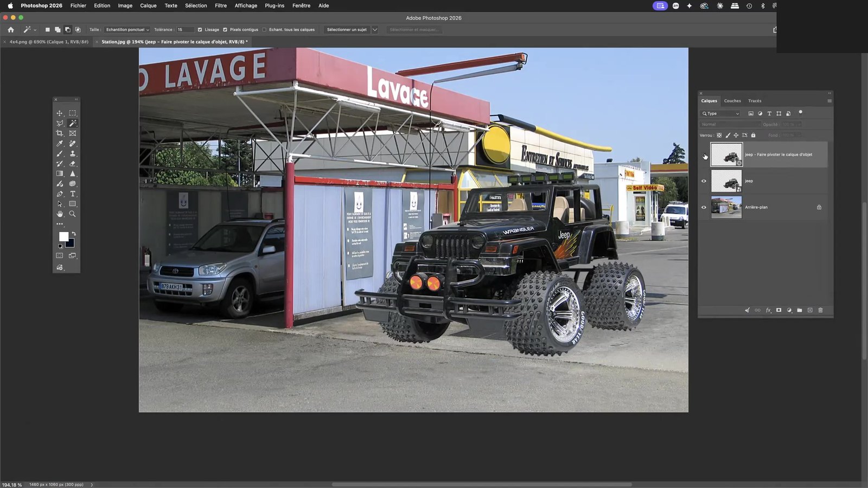Select the Crop tool
Screen dimensions: 868x488
coord(60,133)
